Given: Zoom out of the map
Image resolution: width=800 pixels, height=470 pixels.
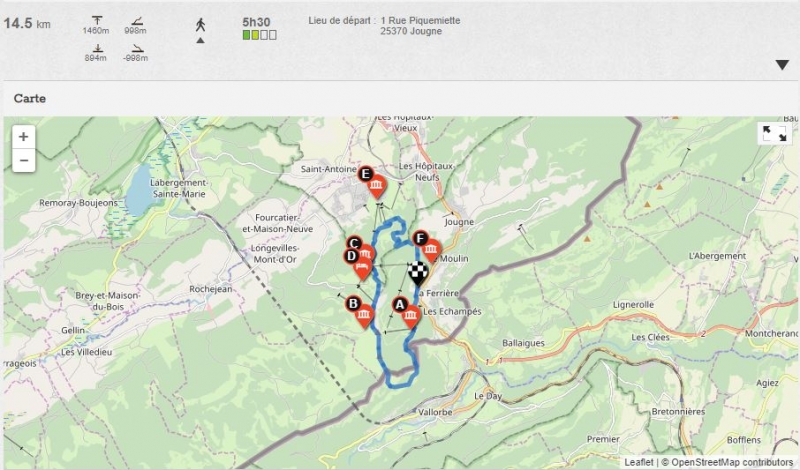Looking at the screenshot, I should tap(23, 159).
